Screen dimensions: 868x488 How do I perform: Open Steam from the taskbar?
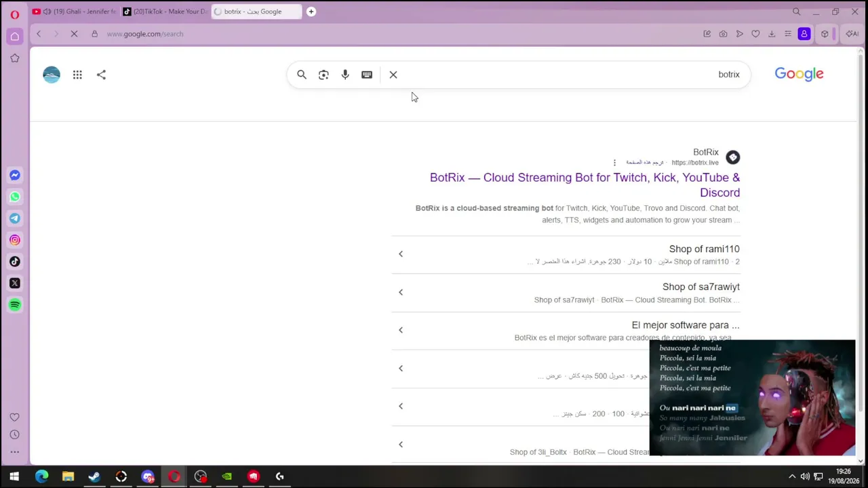coord(94,476)
